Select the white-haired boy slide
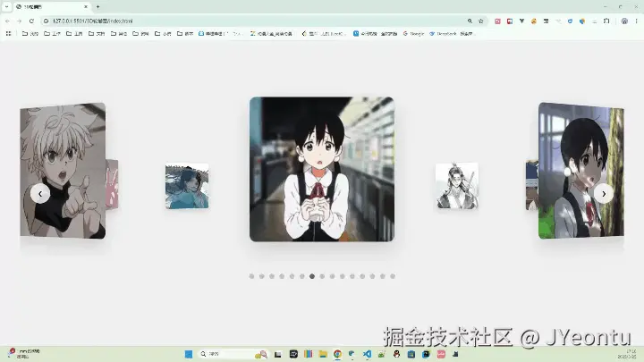644x362 pixels. click(63, 171)
